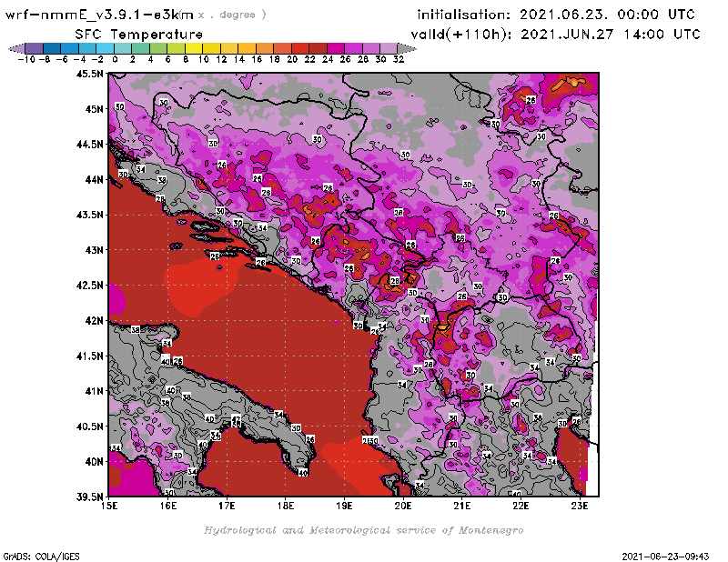728x562 pixels.
Task: Pick the legend swatch between -10 and -8
Action: click(35, 48)
